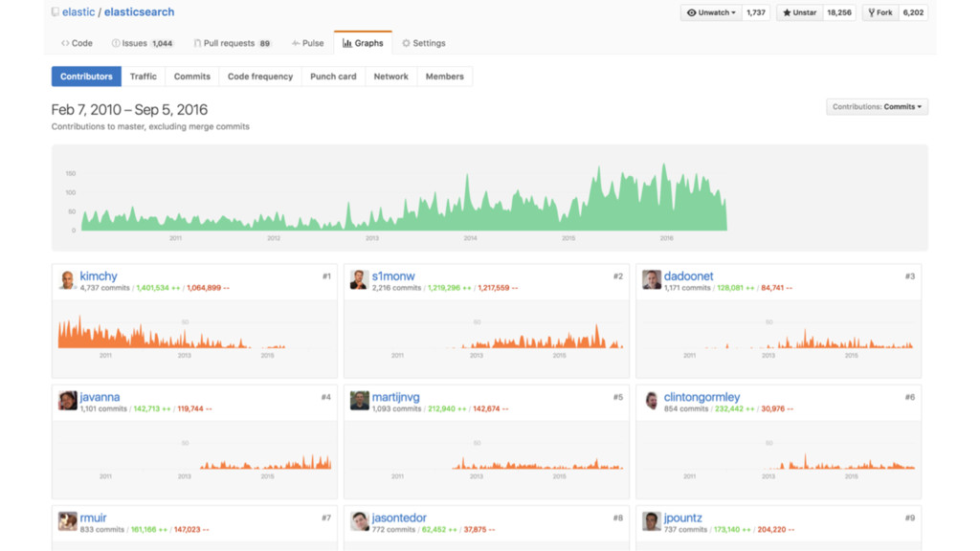This screenshot has height=551, width=980.
Task: Open the elasticsearch repository link
Action: (x=139, y=11)
